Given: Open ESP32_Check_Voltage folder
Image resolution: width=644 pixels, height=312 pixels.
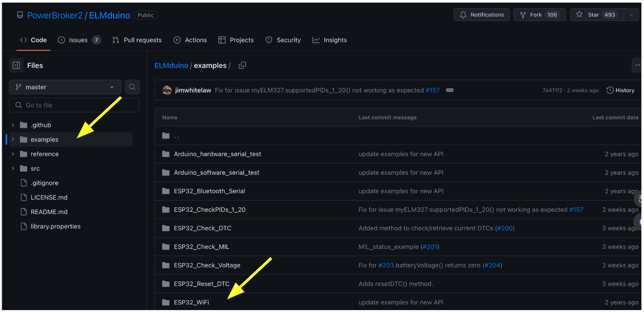Looking at the screenshot, I should [207, 265].
